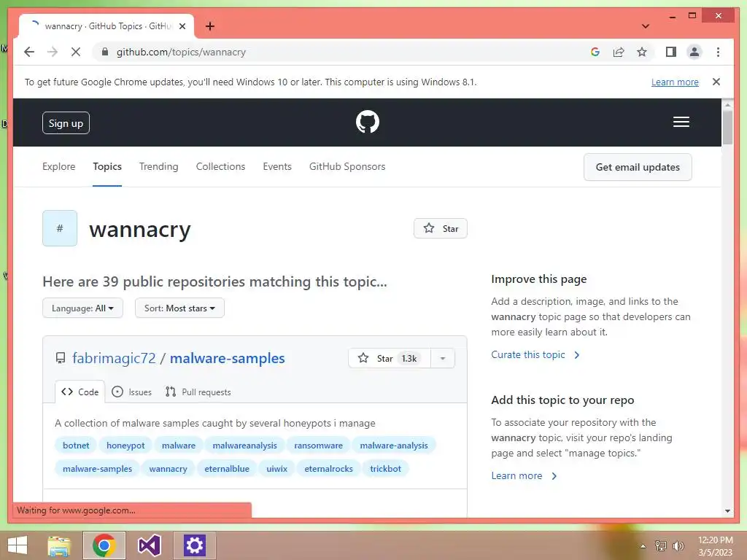This screenshot has width=747, height=560.
Task: Bookmark this page with the star icon
Action: click(642, 52)
